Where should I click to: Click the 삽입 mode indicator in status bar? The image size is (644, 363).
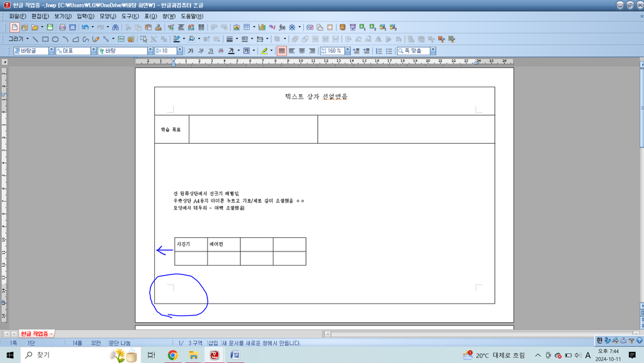[213, 343]
